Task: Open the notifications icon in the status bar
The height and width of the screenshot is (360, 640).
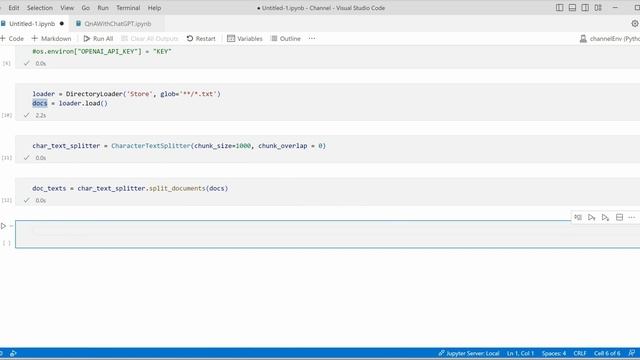Action: pos(631,353)
